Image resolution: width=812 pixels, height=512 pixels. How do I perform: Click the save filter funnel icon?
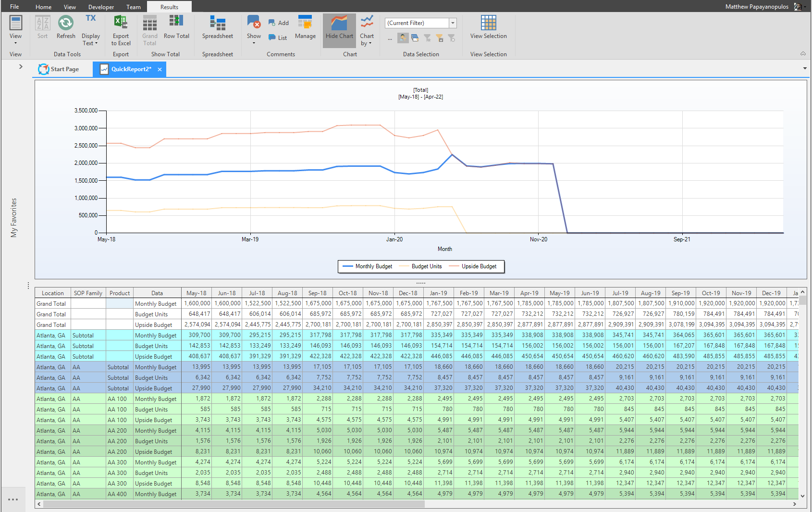click(439, 38)
